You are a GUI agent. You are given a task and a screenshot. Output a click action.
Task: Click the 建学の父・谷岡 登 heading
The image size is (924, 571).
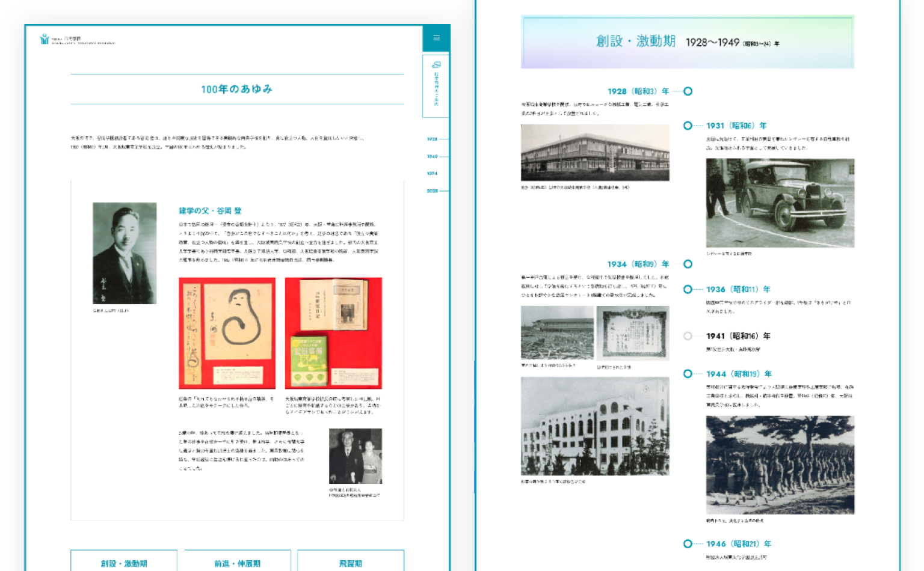[210, 210]
